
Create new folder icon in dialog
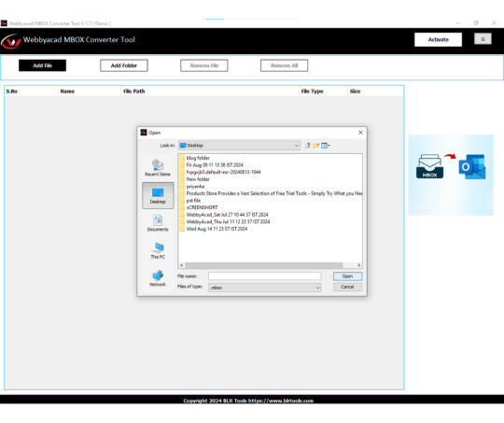click(x=316, y=146)
